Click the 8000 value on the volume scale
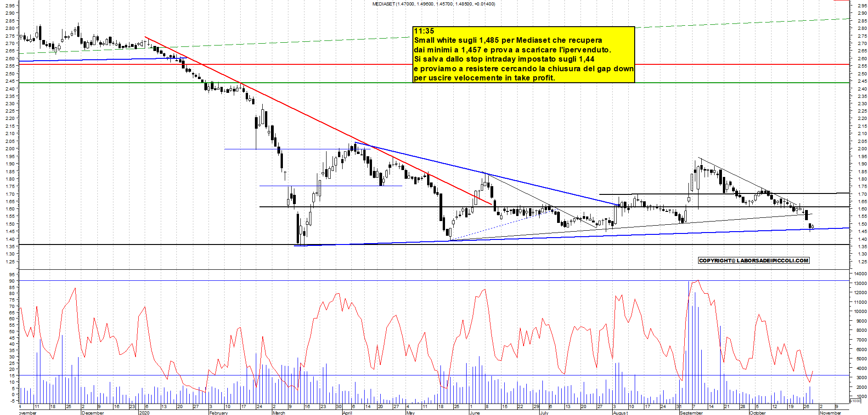The height and width of the screenshot is (415, 868). [x=862, y=330]
